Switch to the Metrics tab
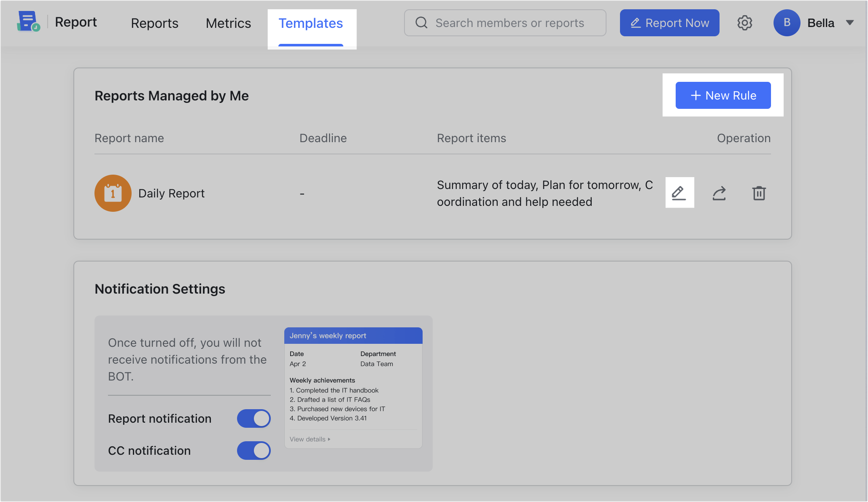The width and height of the screenshot is (868, 502). coord(228,23)
